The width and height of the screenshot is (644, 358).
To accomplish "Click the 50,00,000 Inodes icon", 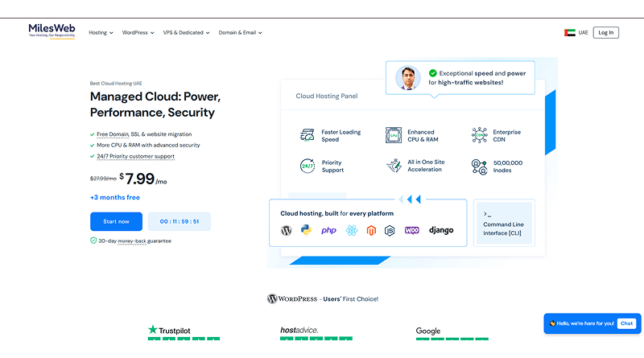I will (x=479, y=167).
